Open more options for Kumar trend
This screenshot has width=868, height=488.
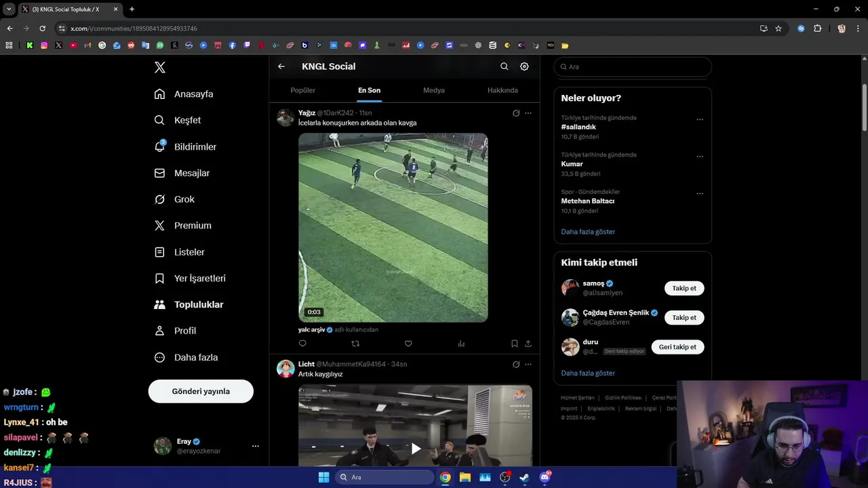pyautogui.click(x=700, y=157)
